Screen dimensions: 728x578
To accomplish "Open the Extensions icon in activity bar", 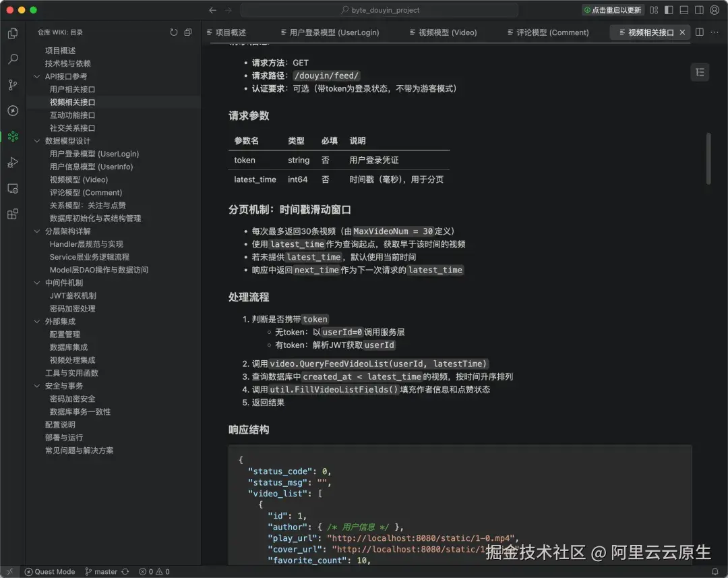I will click(x=13, y=214).
